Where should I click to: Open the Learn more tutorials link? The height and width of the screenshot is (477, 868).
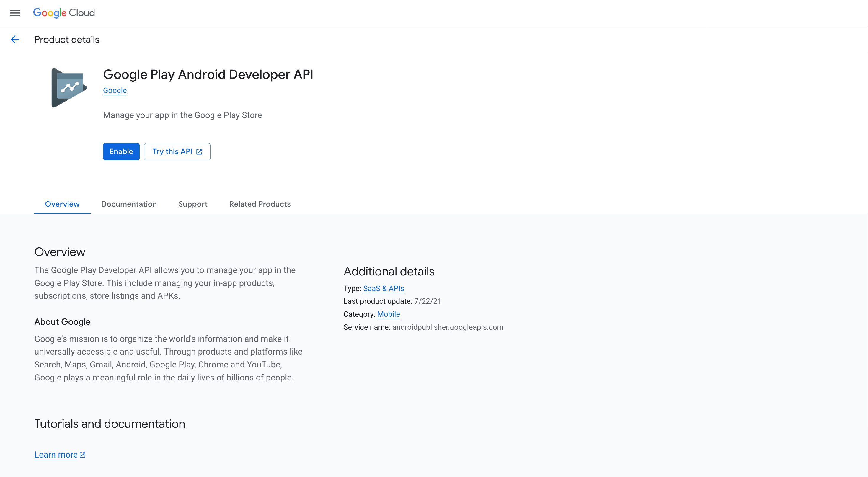[x=56, y=455]
